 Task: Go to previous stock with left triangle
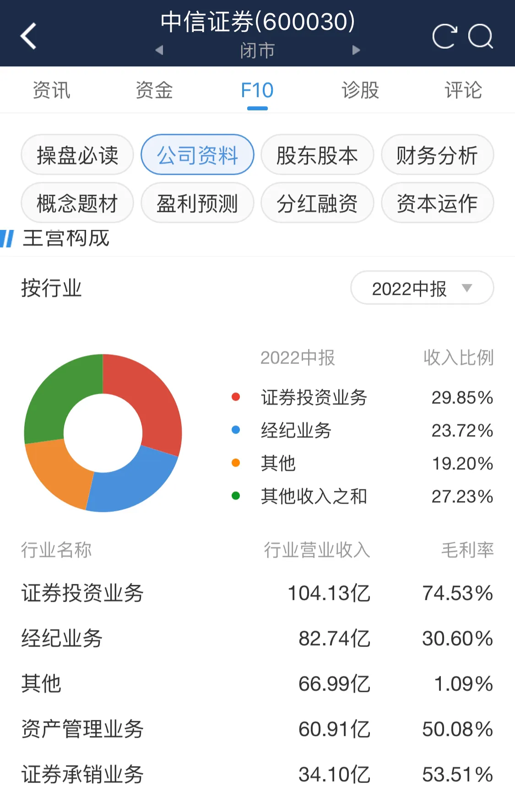159,50
